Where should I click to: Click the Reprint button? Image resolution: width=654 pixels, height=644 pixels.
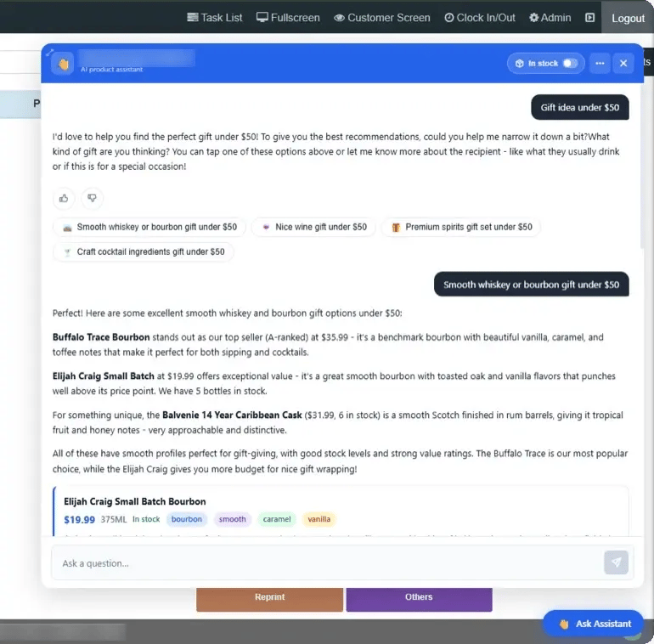(269, 598)
